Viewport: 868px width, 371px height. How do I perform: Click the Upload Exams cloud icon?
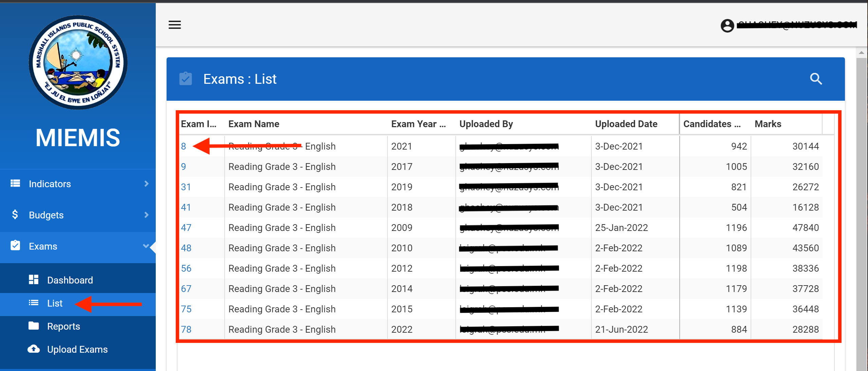click(x=34, y=349)
